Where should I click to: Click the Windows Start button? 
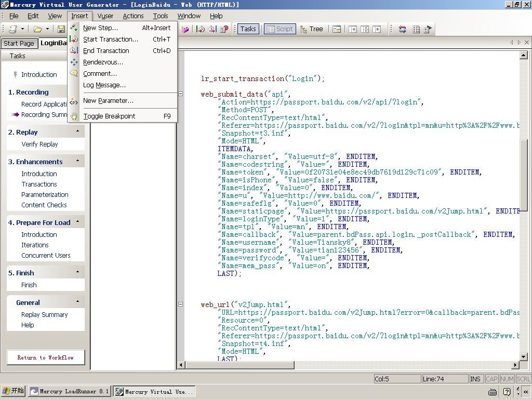point(13,391)
